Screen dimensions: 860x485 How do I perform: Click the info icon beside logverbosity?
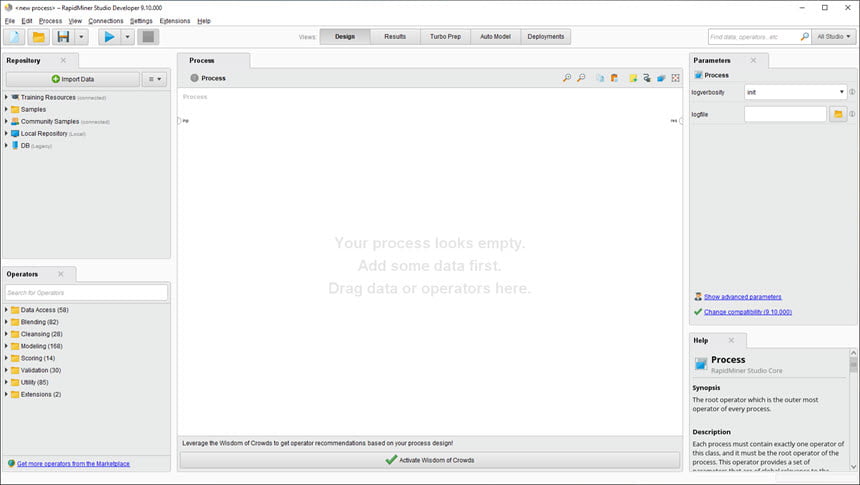pyautogui.click(x=852, y=92)
